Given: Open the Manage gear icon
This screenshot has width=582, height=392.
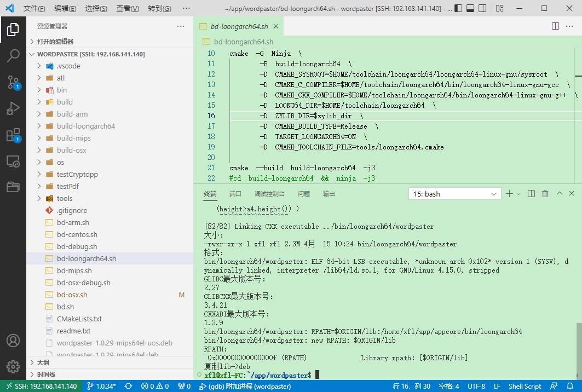Looking at the screenshot, I should (13, 366).
